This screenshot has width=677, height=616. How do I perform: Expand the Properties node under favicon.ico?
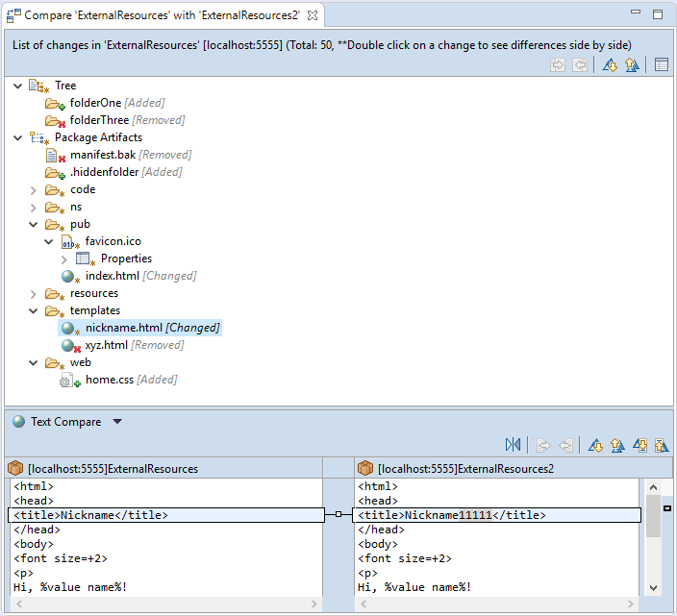[64, 259]
